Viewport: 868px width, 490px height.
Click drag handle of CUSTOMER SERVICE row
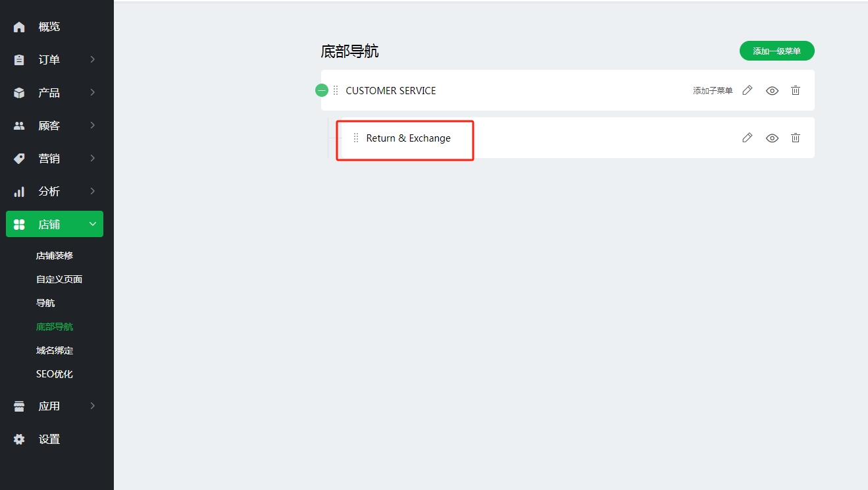tap(336, 90)
